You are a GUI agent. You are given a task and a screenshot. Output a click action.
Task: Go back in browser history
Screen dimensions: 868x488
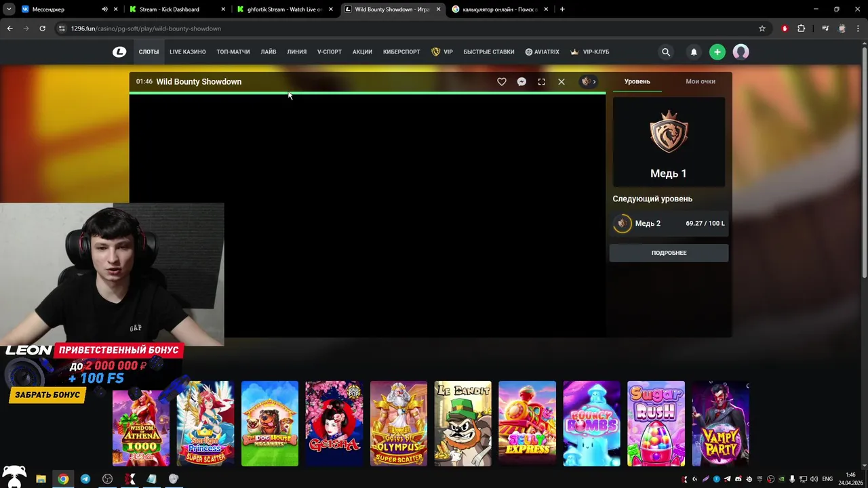9,28
